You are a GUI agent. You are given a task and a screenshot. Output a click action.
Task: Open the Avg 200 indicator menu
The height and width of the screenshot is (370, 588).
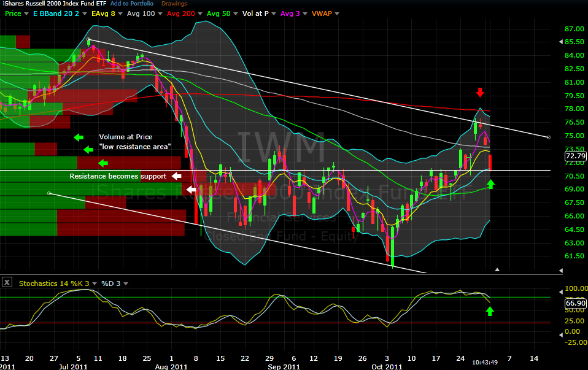coord(199,13)
